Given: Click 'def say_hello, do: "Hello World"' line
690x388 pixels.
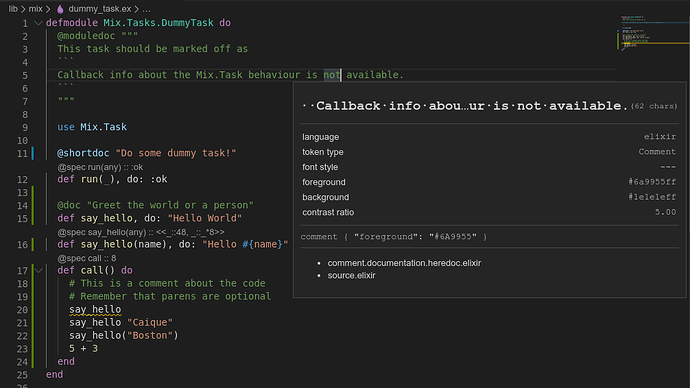Looking at the screenshot, I should 150,218.
